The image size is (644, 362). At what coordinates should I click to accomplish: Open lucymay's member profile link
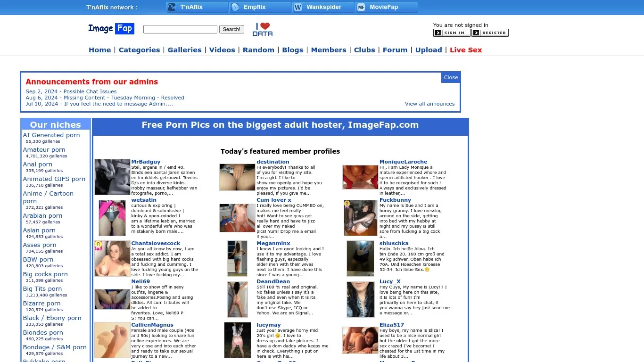point(268,324)
